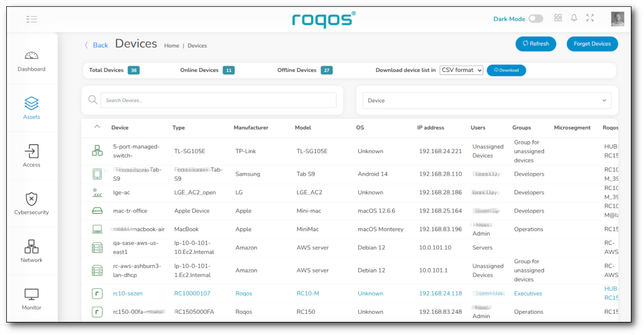The image size is (644, 335).
Task: Click the Refresh button
Action: 535,44
